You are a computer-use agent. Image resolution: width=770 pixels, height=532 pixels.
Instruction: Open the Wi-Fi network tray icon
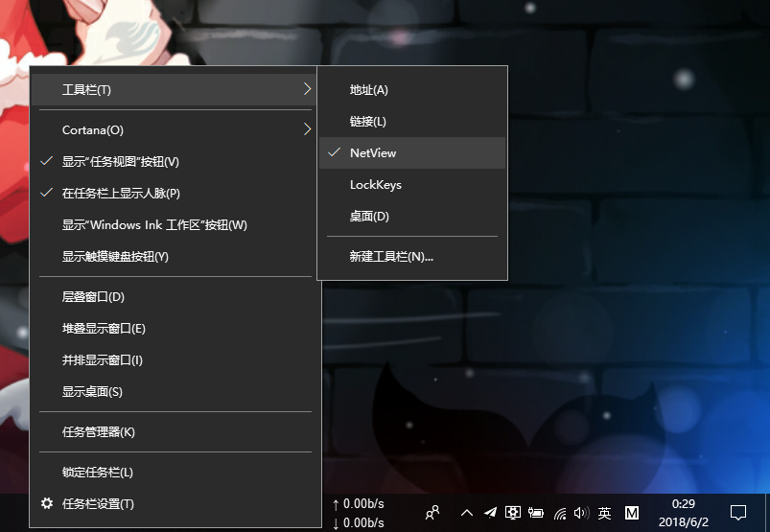tap(560, 514)
